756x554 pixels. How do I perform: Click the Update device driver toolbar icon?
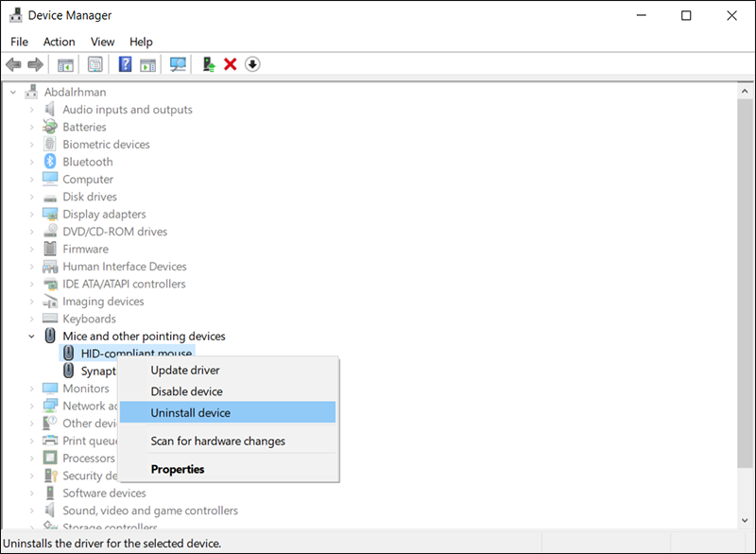point(208,64)
